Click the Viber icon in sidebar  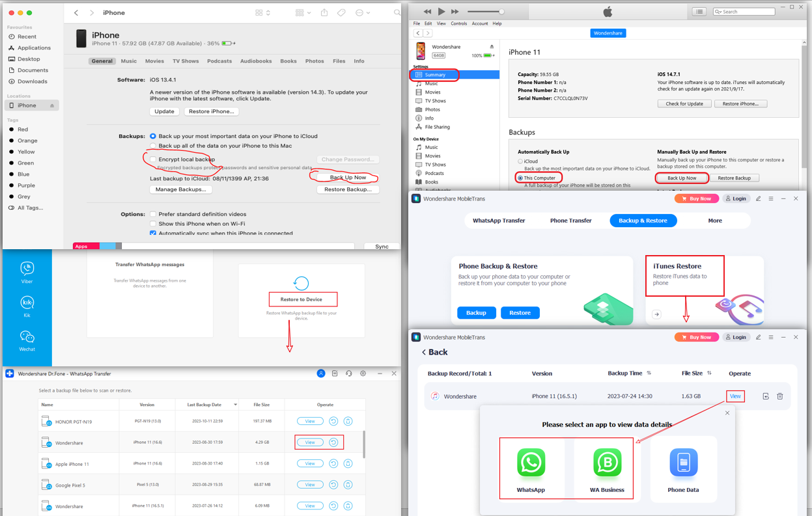27,269
